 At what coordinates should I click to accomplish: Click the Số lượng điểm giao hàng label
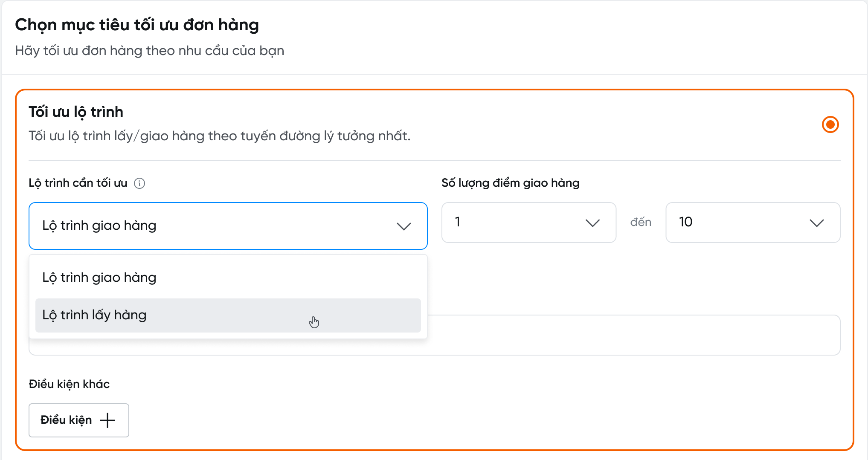[x=510, y=183]
